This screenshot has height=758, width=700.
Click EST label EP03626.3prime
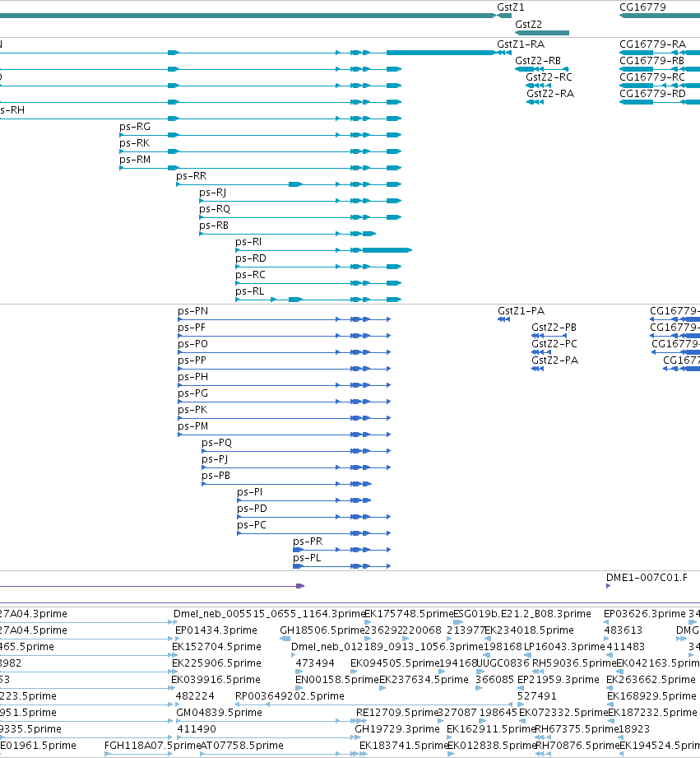click(x=645, y=614)
